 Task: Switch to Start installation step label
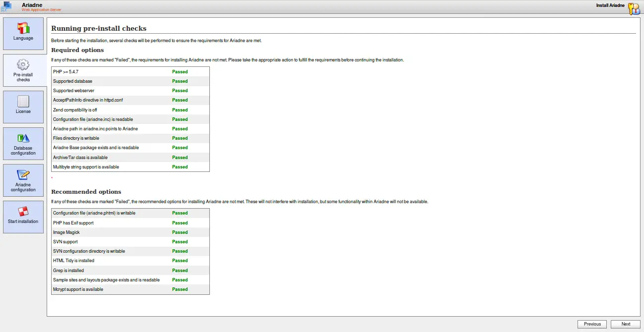[x=23, y=221]
